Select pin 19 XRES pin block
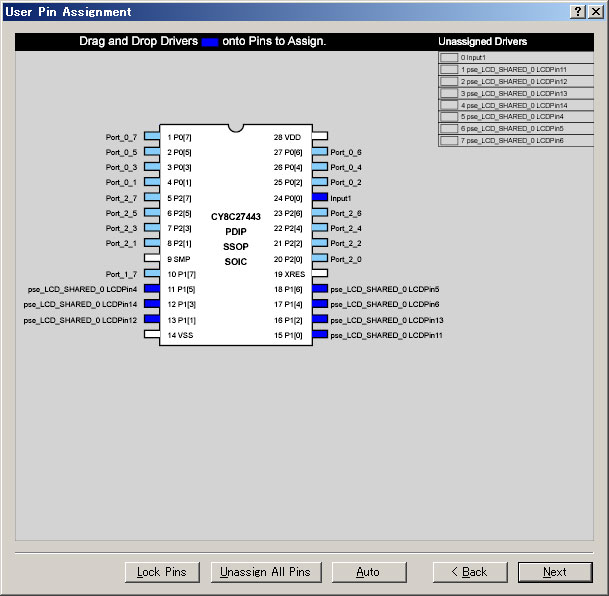The image size is (609, 596). (x=320, y=273)
